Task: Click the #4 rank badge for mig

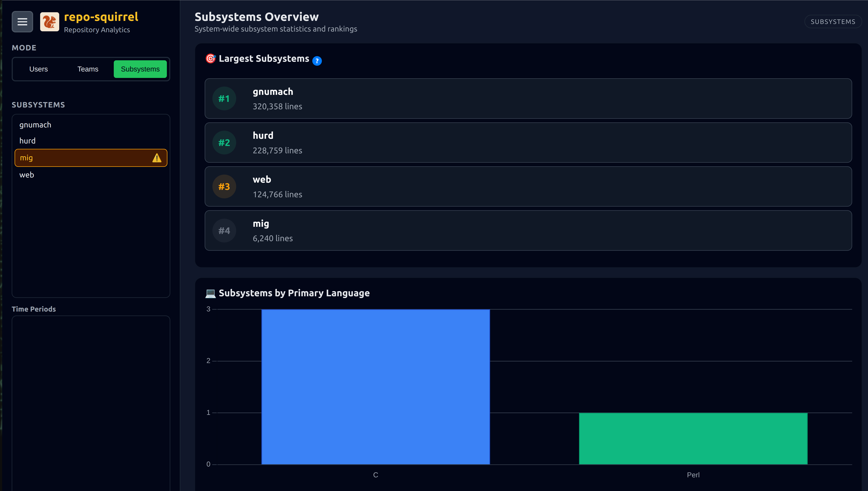Action: tap(224, 230)
